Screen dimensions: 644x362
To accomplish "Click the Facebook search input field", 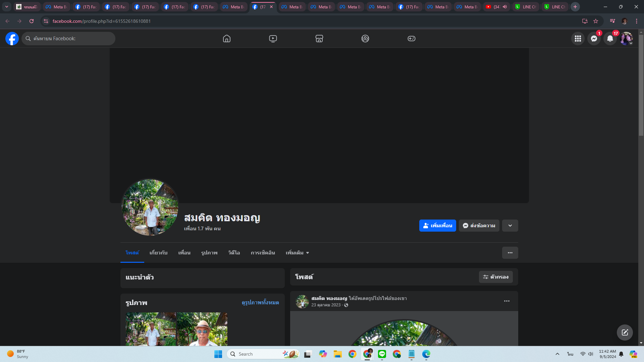I will pos(72,39).
